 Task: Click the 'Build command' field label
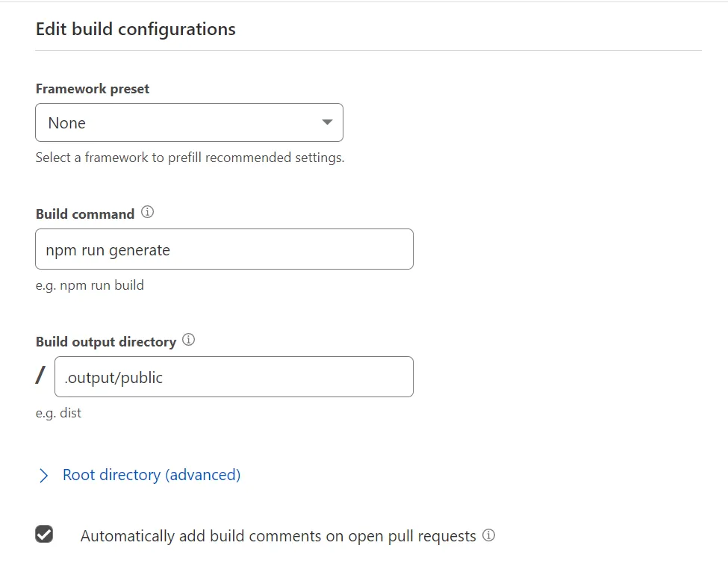[85, 214]
